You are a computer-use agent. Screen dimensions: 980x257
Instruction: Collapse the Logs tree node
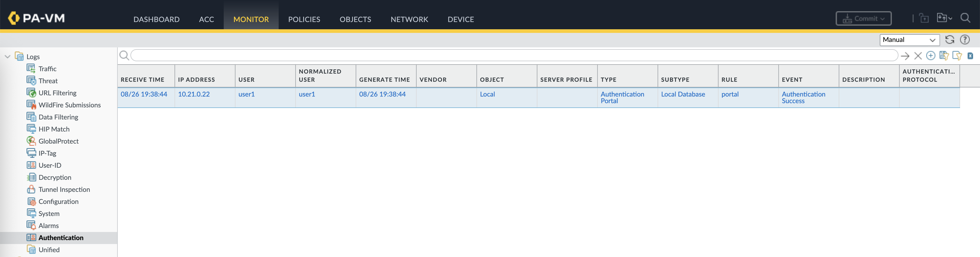[7, 57]
